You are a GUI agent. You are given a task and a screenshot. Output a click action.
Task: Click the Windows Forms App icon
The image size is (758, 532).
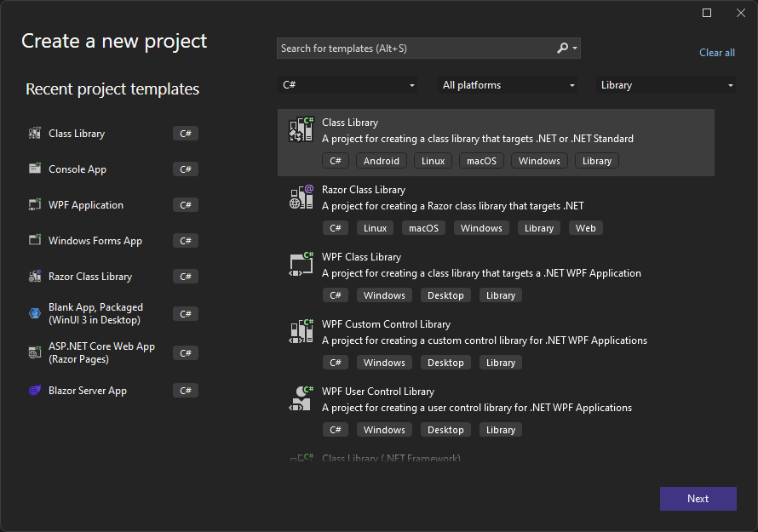click(35, 240)
